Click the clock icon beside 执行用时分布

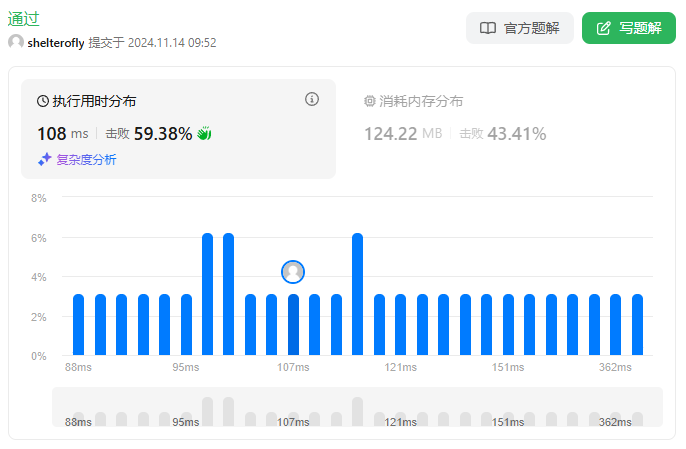click(43, 101)
